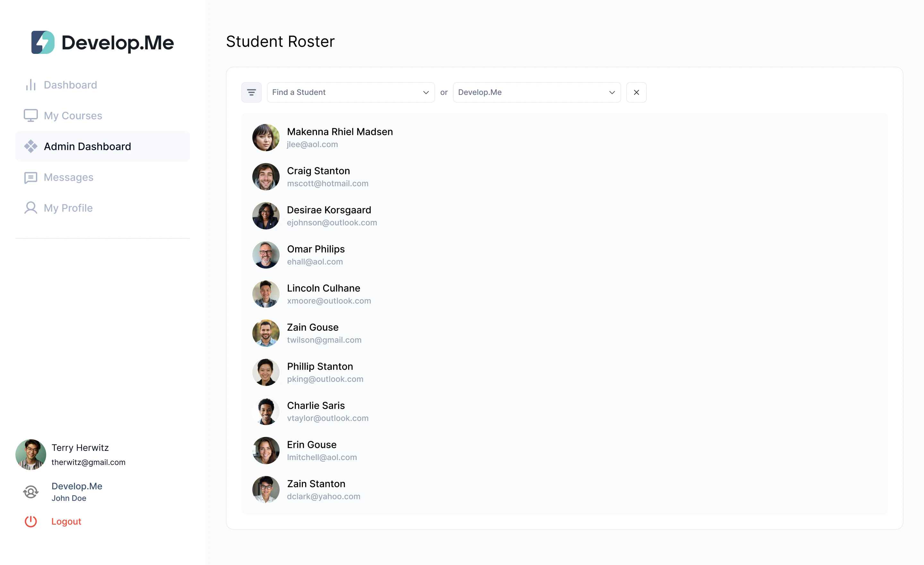Go to Messages from the sidebar menu
The width and height of the screenshot is (924, 565).
pos(69,177)
